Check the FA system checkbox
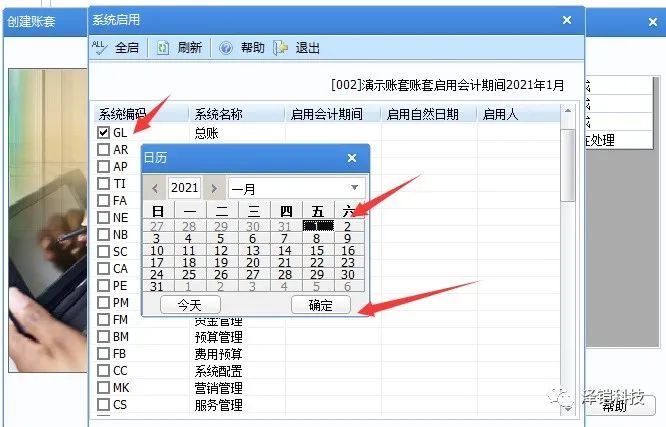Image resolution: width=666 pixels, height=427 pixels. tap(103, 201)
